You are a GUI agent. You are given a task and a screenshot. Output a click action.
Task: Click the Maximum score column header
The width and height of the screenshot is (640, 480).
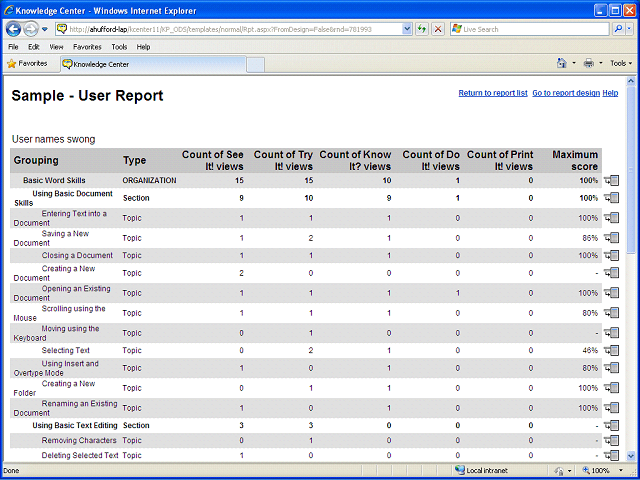click(575, 160)
